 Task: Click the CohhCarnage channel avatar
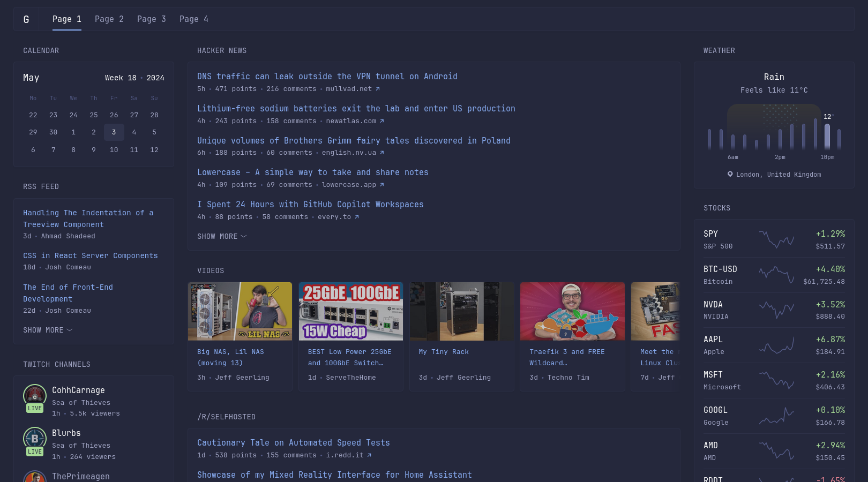(x=34, y=397)
